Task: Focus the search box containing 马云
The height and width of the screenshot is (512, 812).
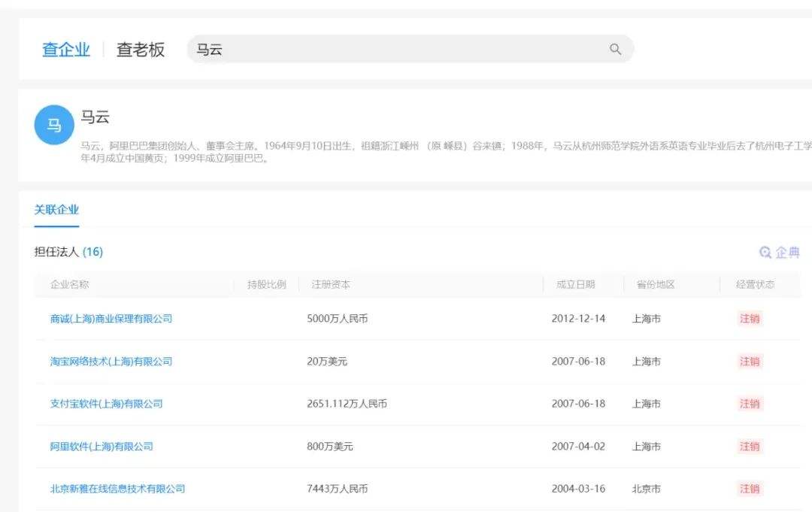Action: pos(411,49)
